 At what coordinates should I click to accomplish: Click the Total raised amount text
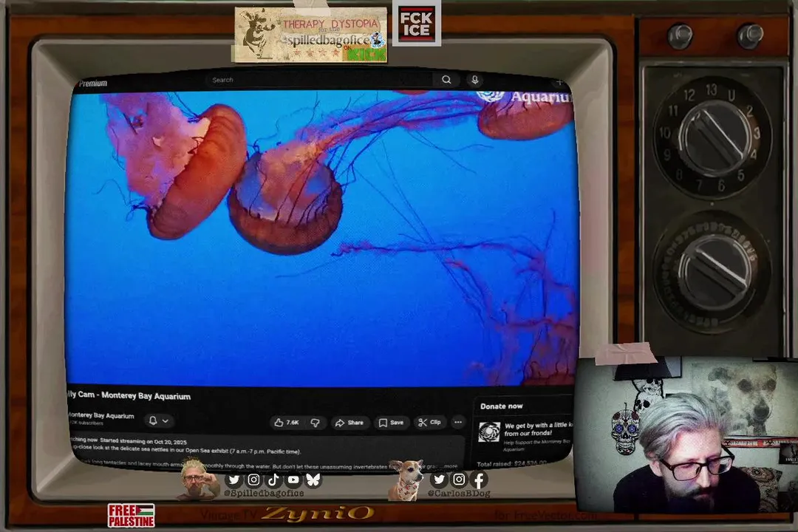[511, 463]
